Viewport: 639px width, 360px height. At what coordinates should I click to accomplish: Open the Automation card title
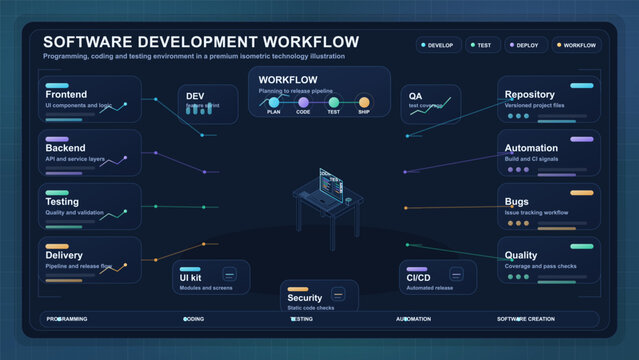pos(531,148)
